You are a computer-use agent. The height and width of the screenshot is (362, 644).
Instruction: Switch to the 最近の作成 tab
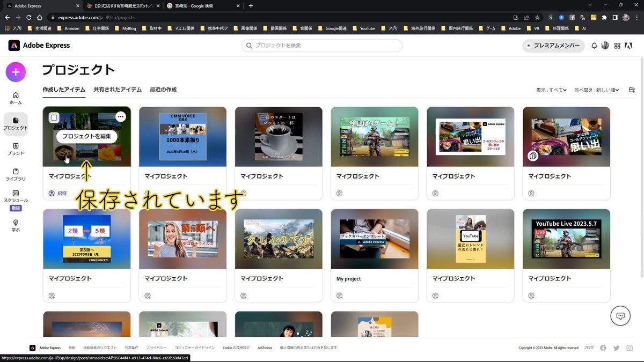click(163, 90)
